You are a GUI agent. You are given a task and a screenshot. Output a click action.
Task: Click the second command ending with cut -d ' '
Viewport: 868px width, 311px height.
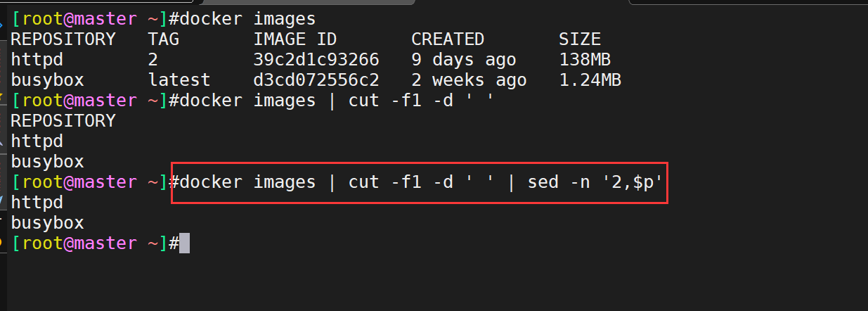(x=337, y=100)
